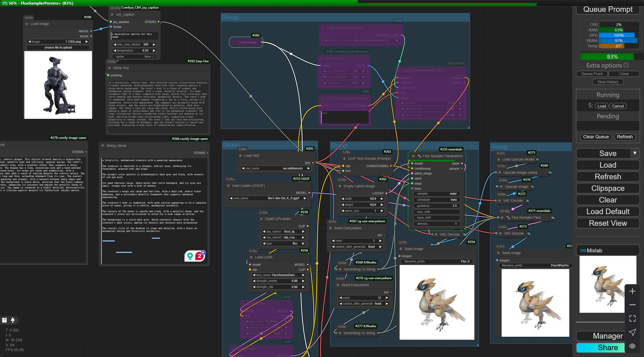This screenshot has width=644, height=357.
Task: Open the log list icon bottom-left
Action: coord(4,320)
